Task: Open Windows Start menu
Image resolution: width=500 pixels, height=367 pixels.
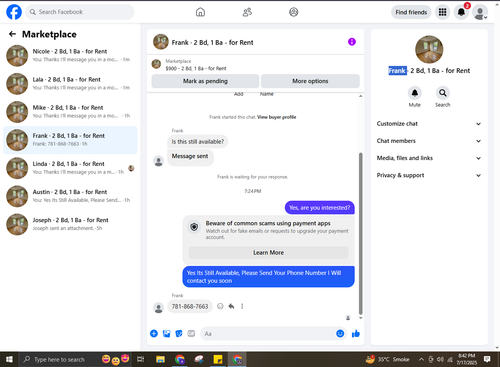Action: pos(9,359)
